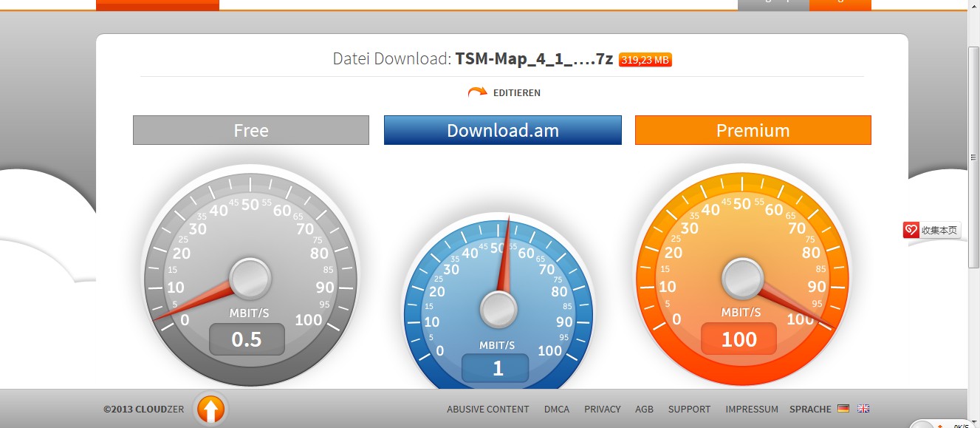
Task: Click the orange tab in top navigation
Action: pyautogui.click(x=157, y=4)
